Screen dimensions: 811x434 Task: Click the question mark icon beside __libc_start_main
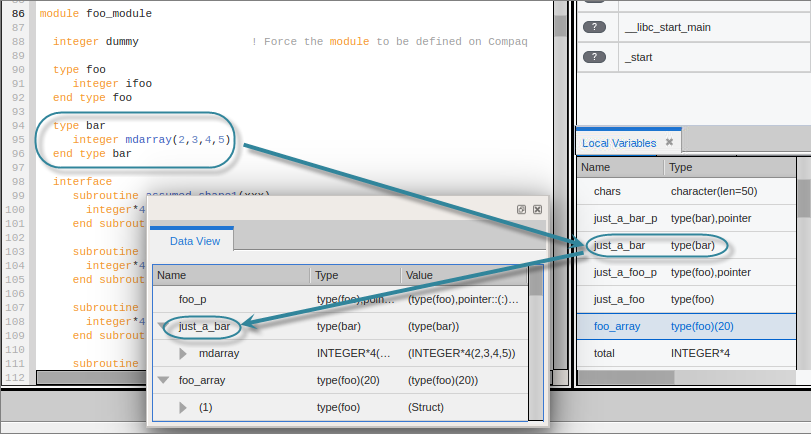click(594, 27)
